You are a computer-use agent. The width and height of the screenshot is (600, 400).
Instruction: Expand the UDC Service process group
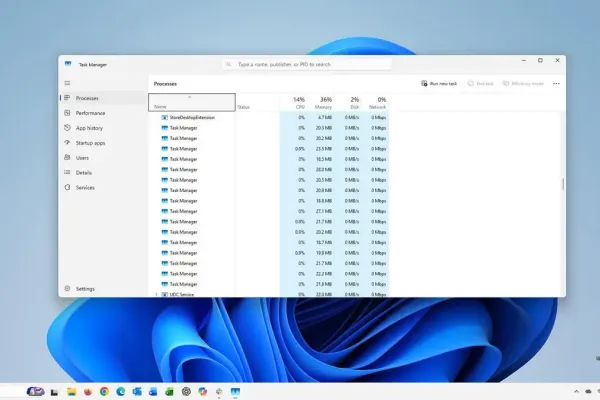pos(156,294)
